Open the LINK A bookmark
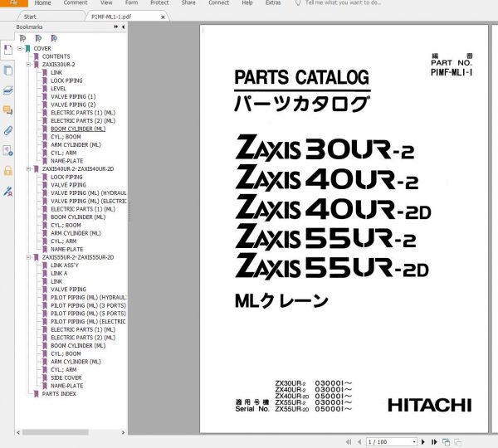Screen dimensions: 498x448 click(59, 274)
